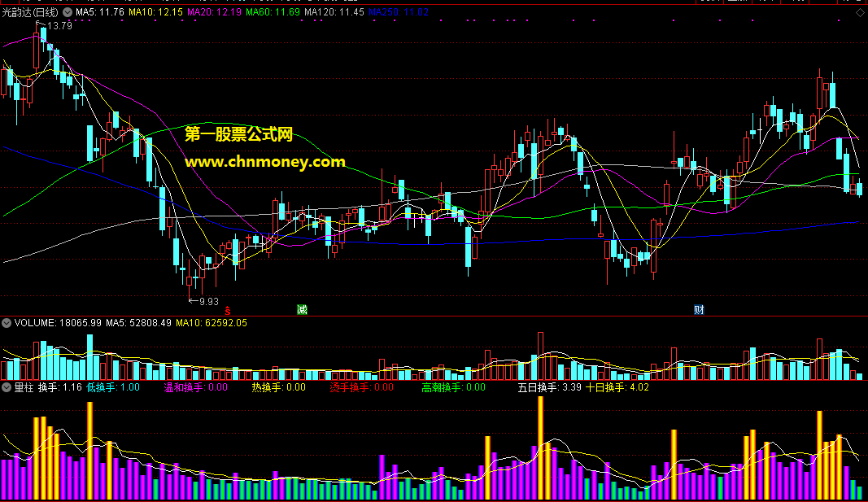Select the 低换手: 1.00 value
Viewport: 868px width, 502px height.
113,387
